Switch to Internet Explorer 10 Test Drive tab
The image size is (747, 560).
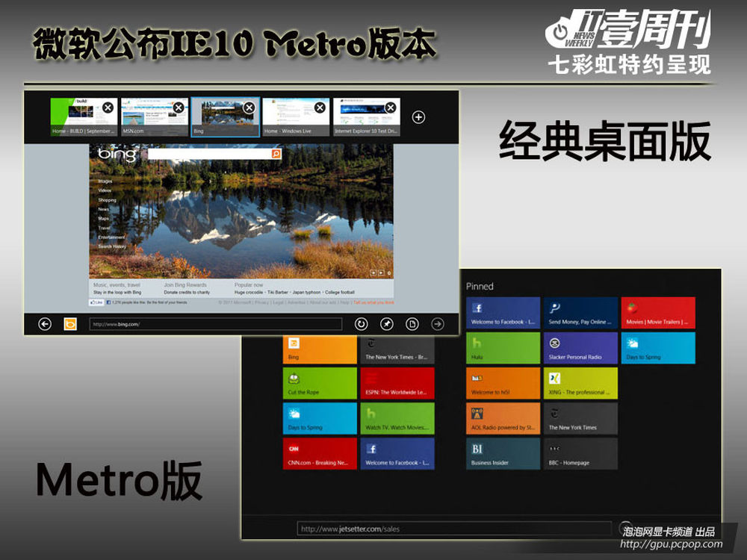[366, 117]
